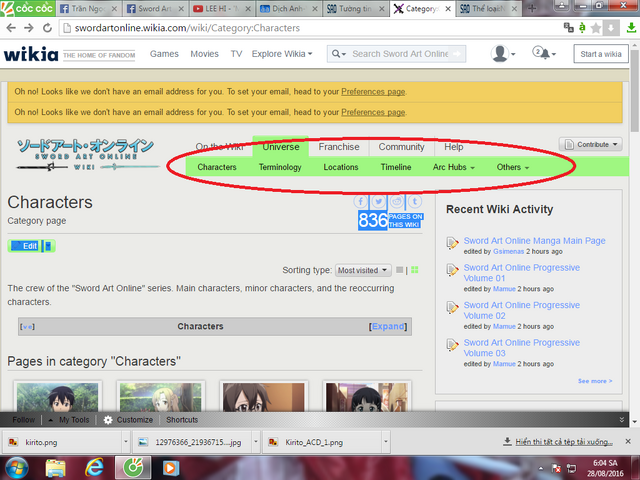
Task: Show hidden system tray icons
Action: (x=541, y=468)
